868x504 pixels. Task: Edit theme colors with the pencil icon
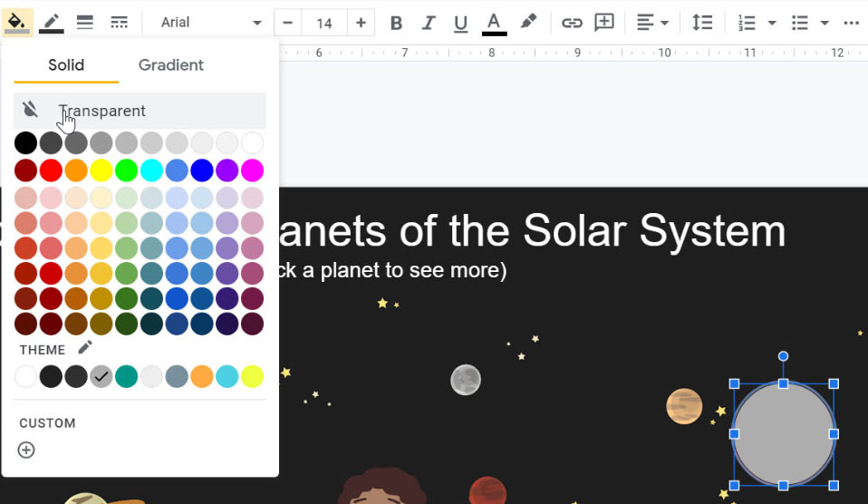(85, 348)
